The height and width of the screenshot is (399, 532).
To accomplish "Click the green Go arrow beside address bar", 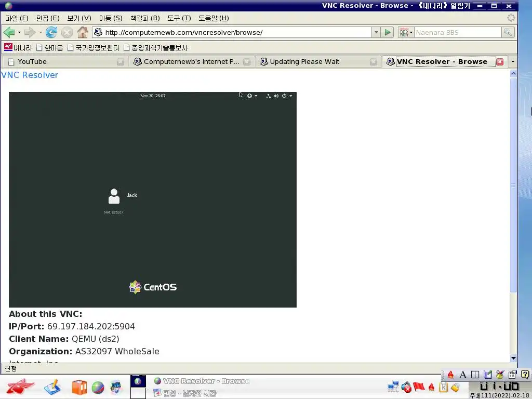I will click(x=387, y=32).
